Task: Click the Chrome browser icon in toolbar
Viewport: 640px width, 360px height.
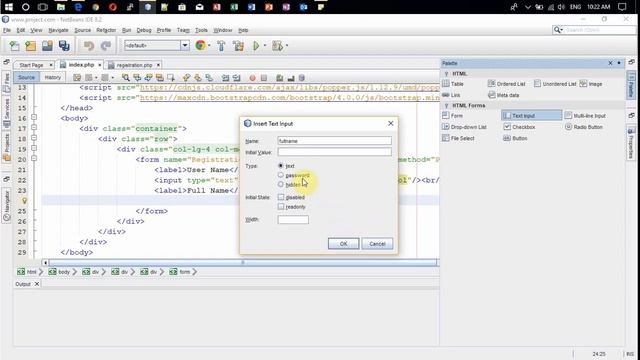Action: pyautogui.click(x=200, y=45)
